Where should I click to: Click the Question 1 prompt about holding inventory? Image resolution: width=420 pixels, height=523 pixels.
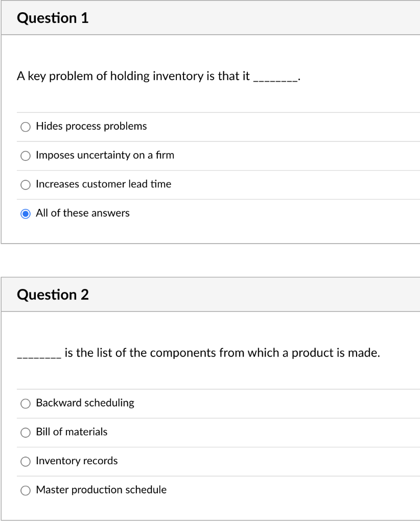[x=158, y=76]
